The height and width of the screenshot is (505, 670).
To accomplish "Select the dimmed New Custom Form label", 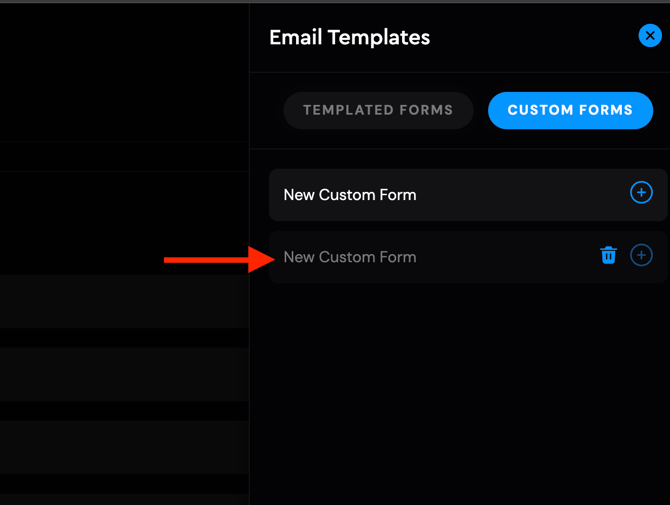I will pyautogui.click(x=350, y=257).
